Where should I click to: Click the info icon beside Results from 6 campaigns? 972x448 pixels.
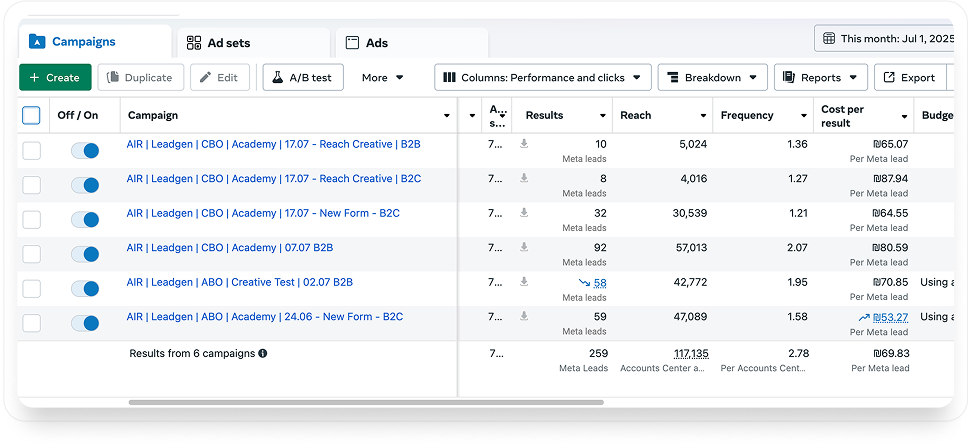(263, 353)
